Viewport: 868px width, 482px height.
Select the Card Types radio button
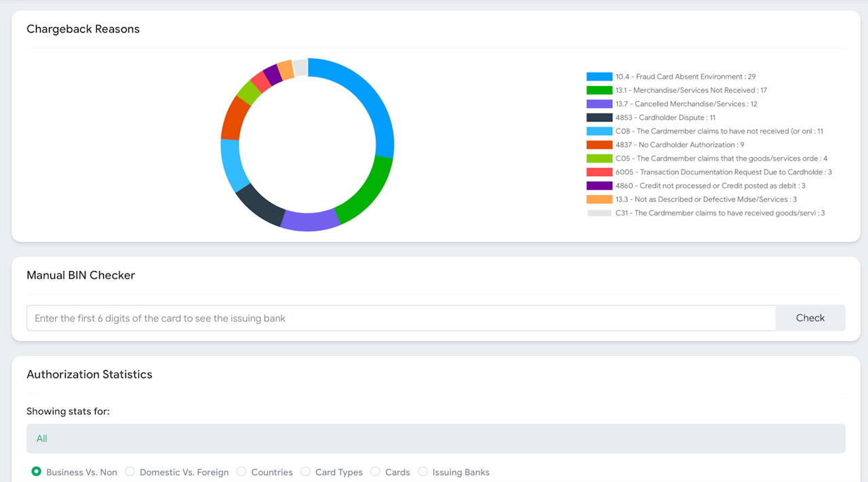click(306, 472)
